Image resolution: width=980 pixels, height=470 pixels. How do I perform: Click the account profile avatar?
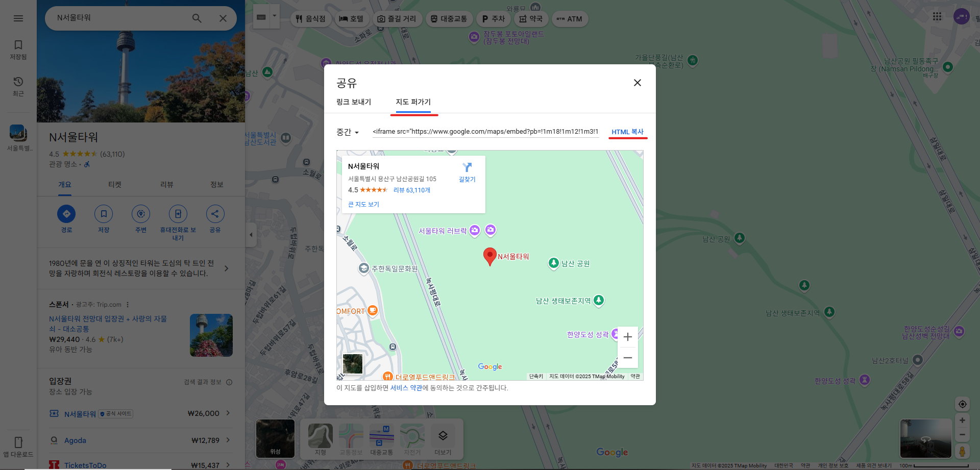tap(962, 16)
